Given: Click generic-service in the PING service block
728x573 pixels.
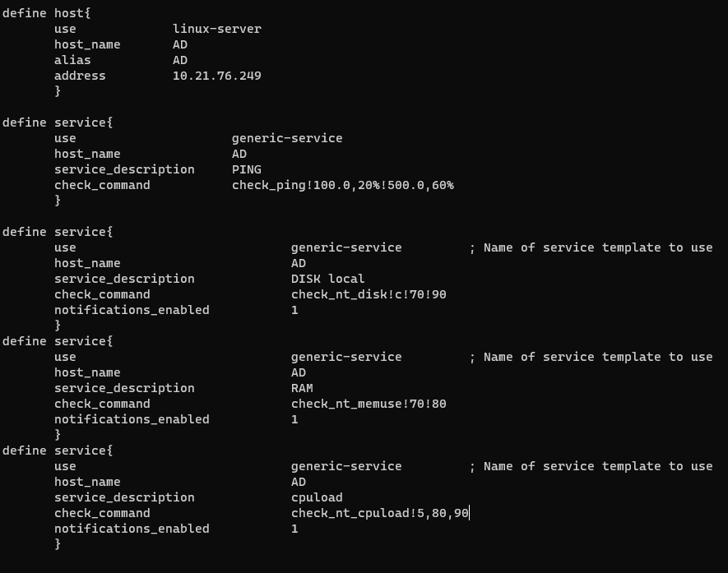Looking at the screenshot, I should (287, 138).
